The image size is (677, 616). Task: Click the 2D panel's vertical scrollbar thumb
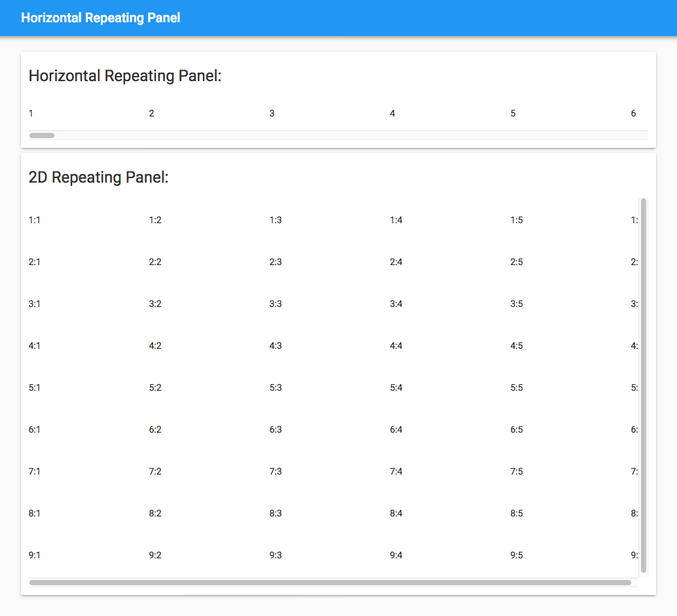(643, 385)
